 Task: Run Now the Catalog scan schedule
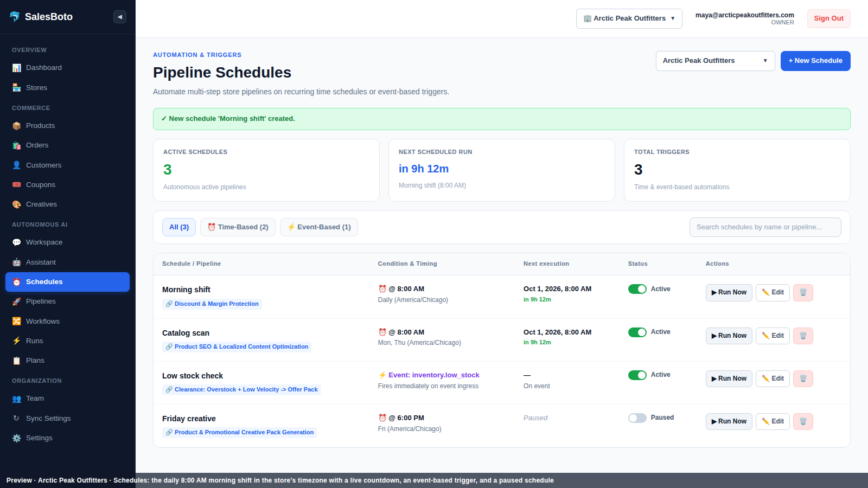[729, 336]
